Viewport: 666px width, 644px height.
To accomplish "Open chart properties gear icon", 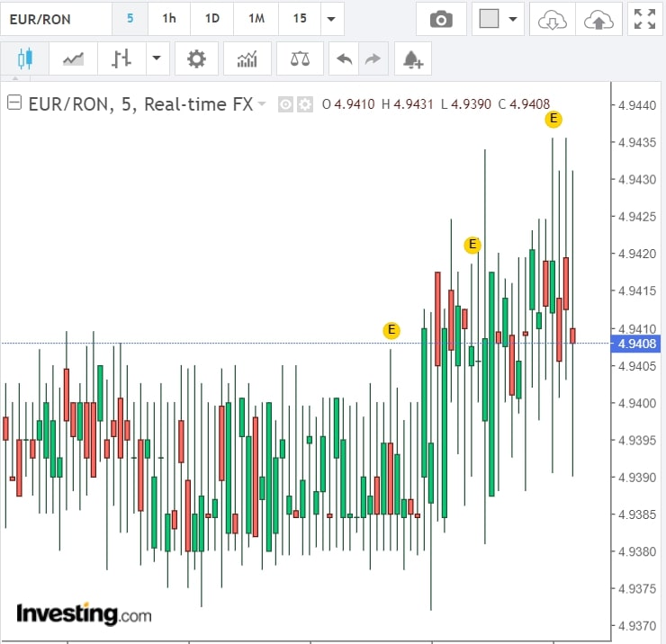I will [196, 59].
